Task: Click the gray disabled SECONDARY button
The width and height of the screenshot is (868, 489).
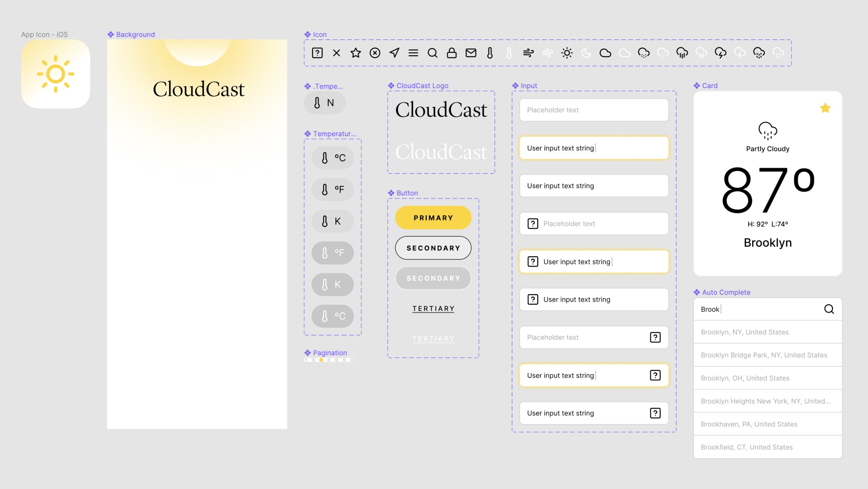Action: [x=433, y=278]
